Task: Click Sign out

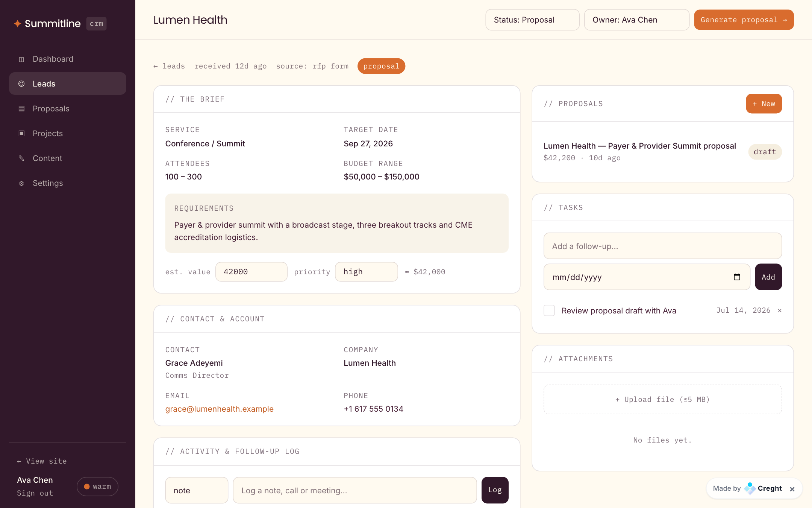Action: tap(35, 493)
